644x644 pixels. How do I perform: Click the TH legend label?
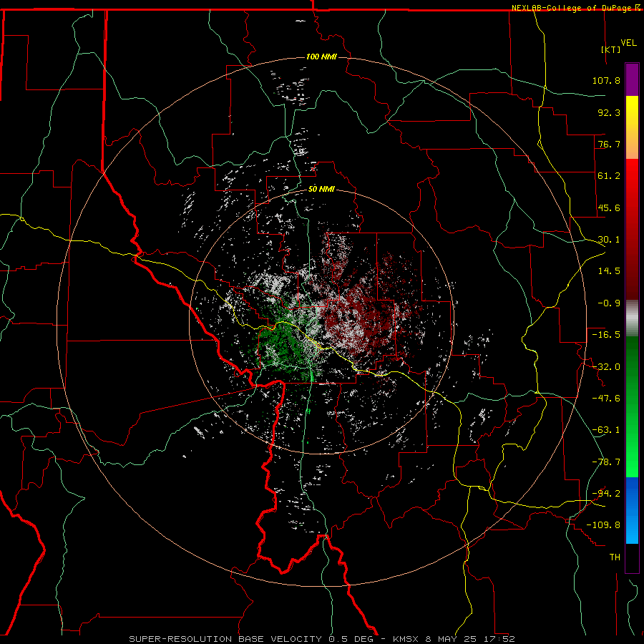[x=615, y=557]
